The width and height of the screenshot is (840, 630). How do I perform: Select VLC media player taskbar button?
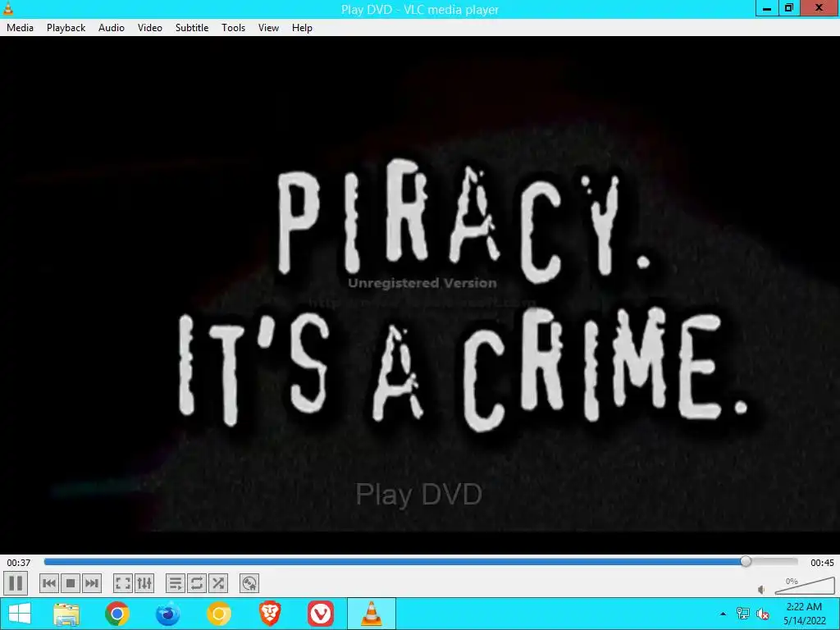pos(372,614)
